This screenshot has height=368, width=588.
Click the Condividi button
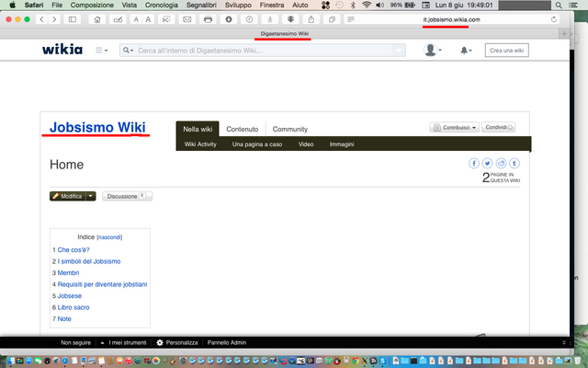pyautogui.click(x=498, y=127)
